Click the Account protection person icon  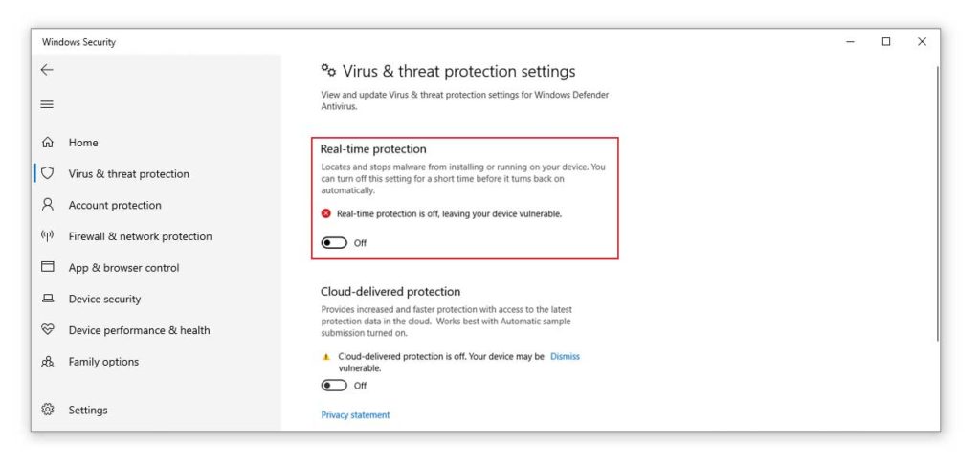[48, 205]
